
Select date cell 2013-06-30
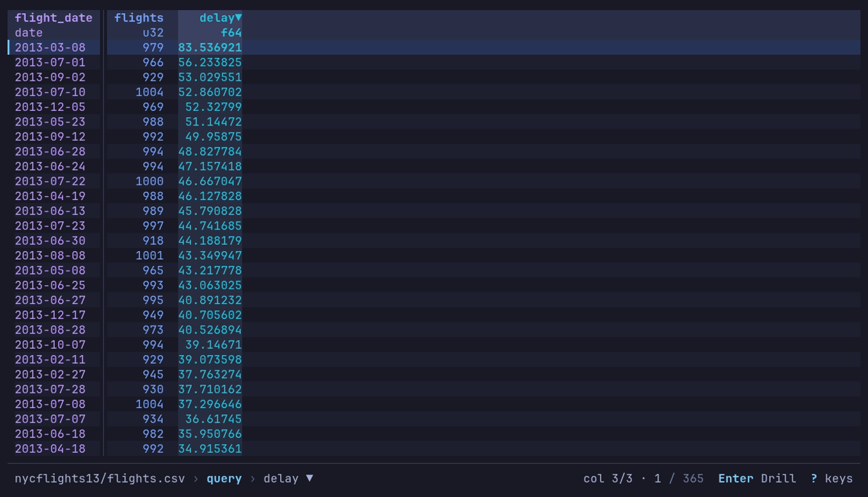tap(50, 241)
